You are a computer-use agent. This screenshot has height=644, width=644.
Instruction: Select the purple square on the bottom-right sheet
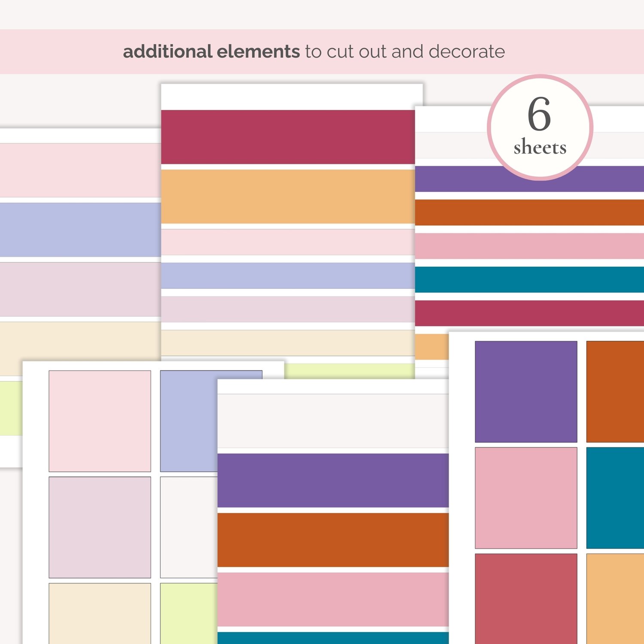tap(526, 392)
